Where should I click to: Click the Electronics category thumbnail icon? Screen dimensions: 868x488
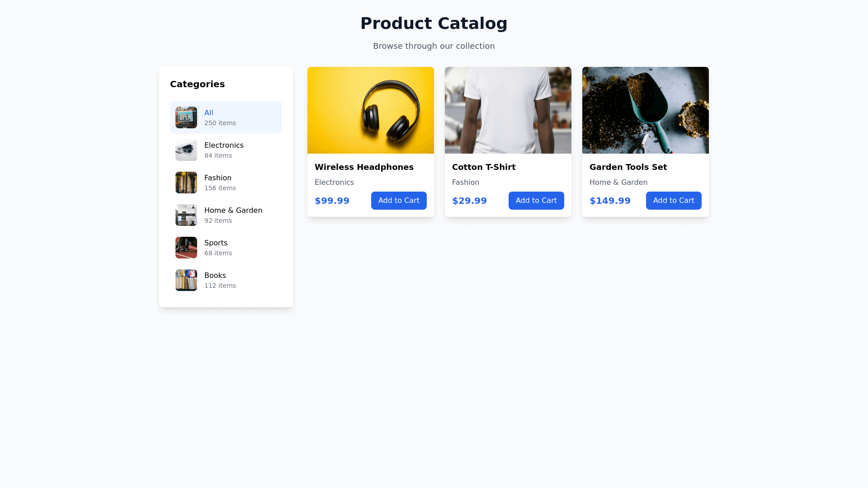(186, 150)
